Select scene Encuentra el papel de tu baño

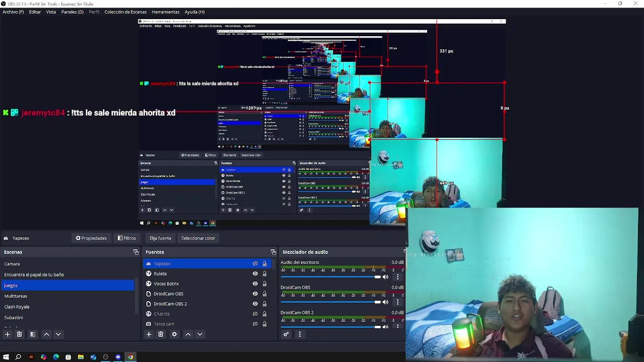tap(68, 275)
